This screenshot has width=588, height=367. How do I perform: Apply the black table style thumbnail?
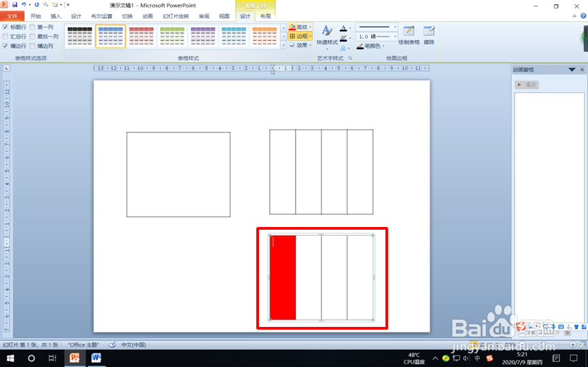80,37
